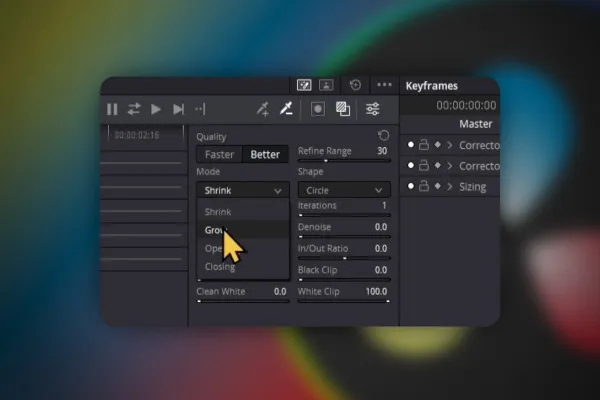
Task: Click the Master track label
Action: coord(476,124)
